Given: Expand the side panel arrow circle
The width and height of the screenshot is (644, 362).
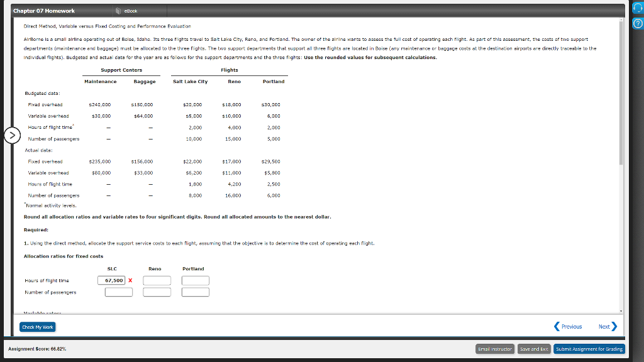Looking at the screenshot, I should tap(13, 135).
